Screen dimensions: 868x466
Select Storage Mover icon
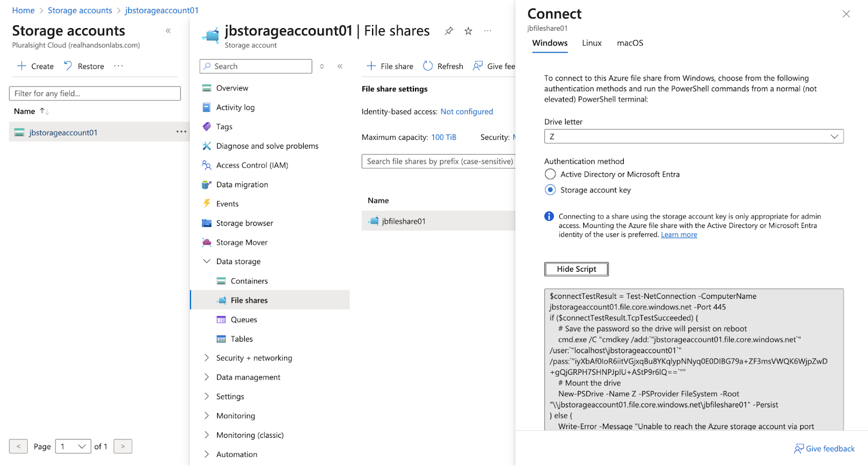pos(206,242)
